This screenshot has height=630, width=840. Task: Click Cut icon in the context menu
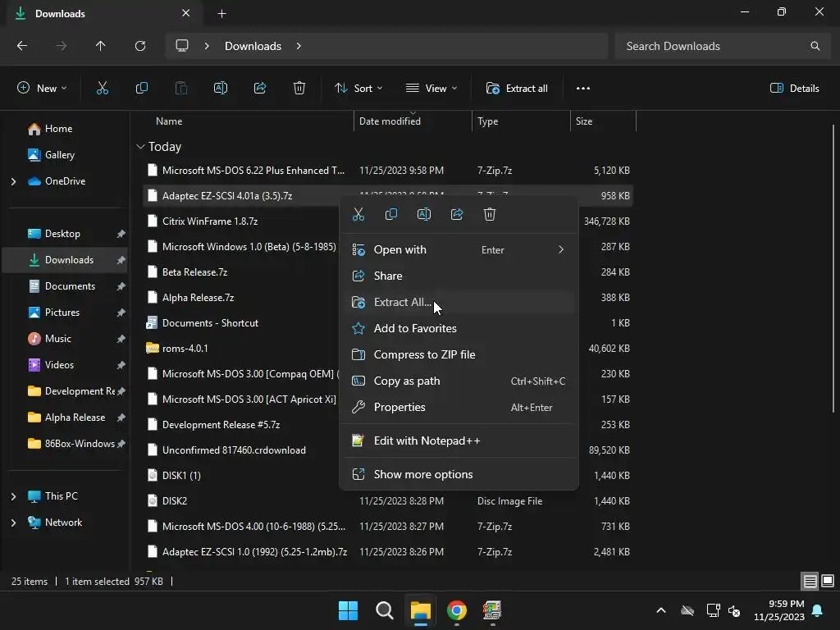tap(358, 214)
